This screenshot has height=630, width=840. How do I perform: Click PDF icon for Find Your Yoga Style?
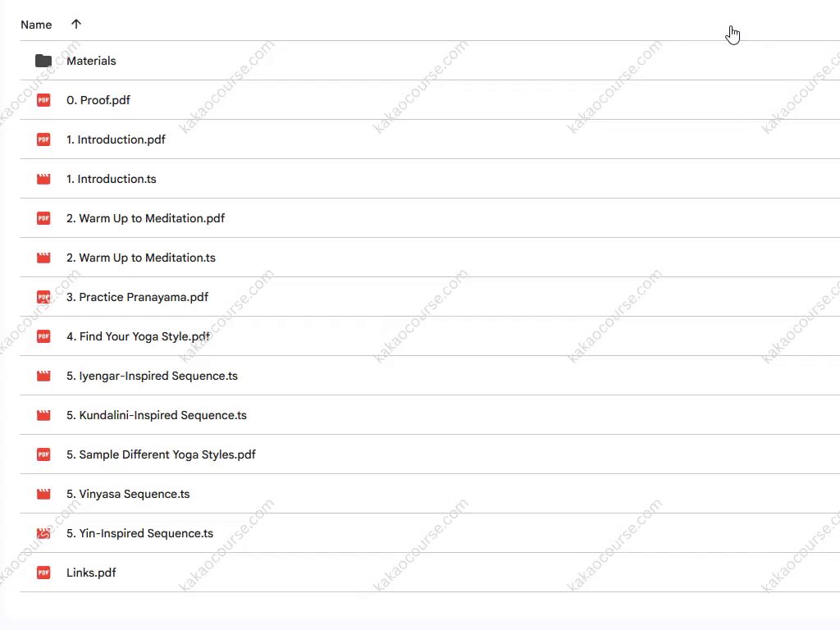tap(43, 336)
